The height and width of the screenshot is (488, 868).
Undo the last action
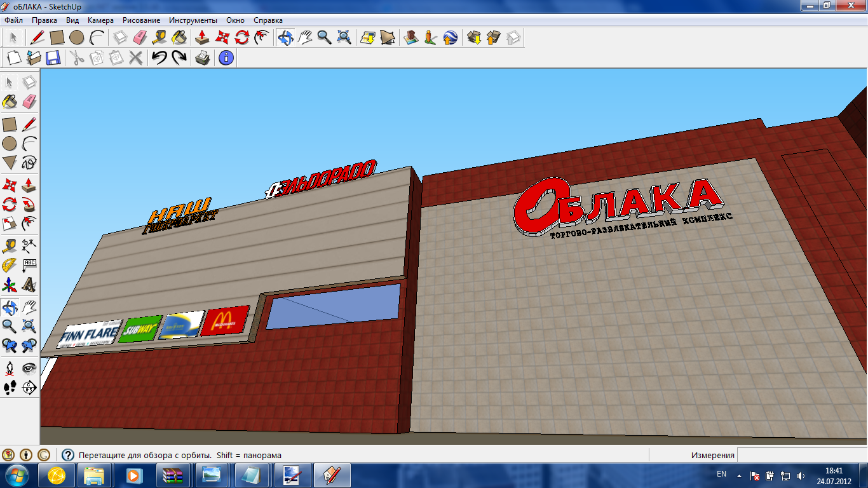pos(159,58)
